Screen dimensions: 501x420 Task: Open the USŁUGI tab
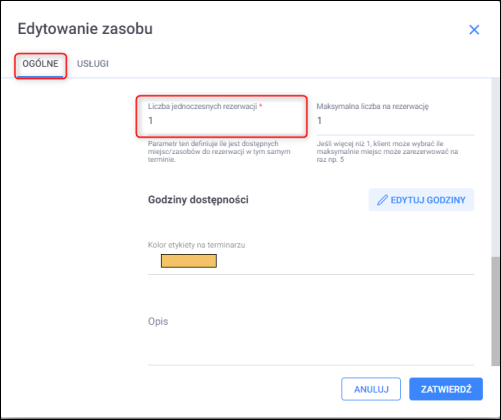[93, 64]
